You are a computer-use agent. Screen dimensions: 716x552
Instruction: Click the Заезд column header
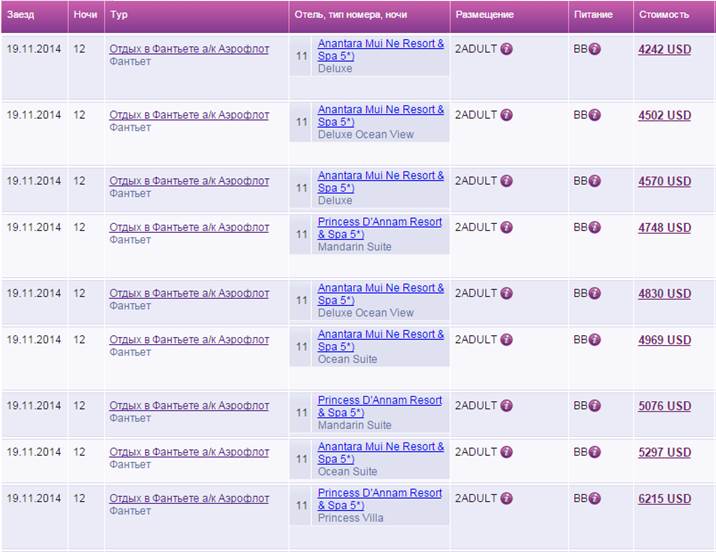point(21,15)
